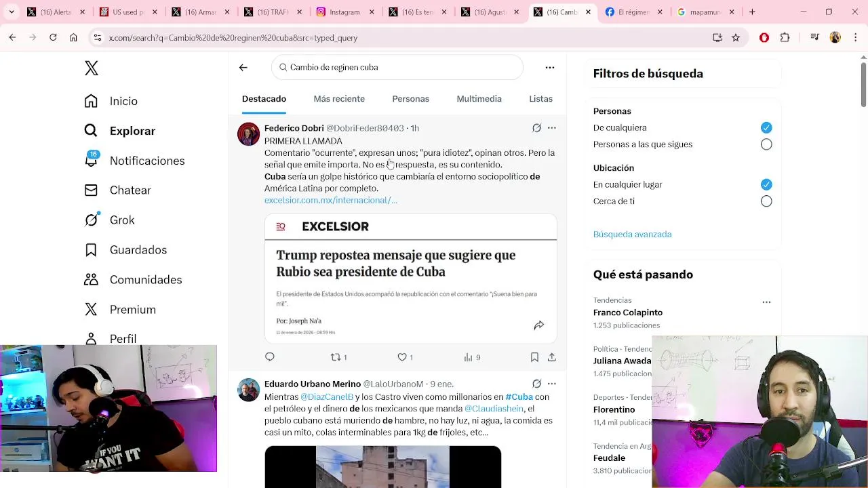Select Cerca de ti location

pyautogui.click(x=766, y=201)
